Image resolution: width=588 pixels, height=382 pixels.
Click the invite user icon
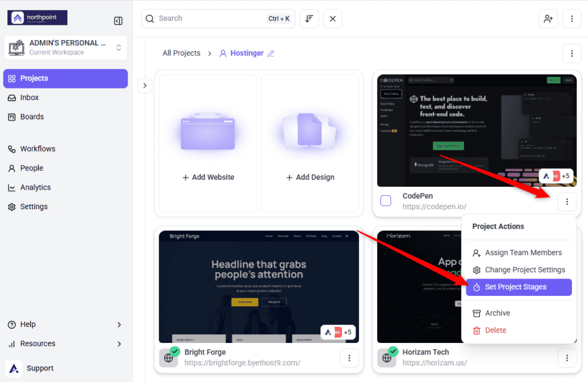pos(548,19)
